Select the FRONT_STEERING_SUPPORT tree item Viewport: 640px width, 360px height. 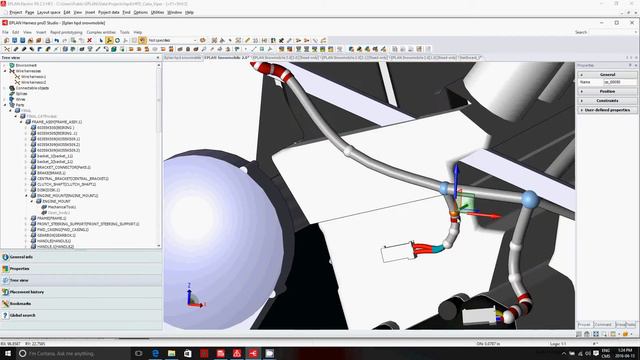(88, 224)
